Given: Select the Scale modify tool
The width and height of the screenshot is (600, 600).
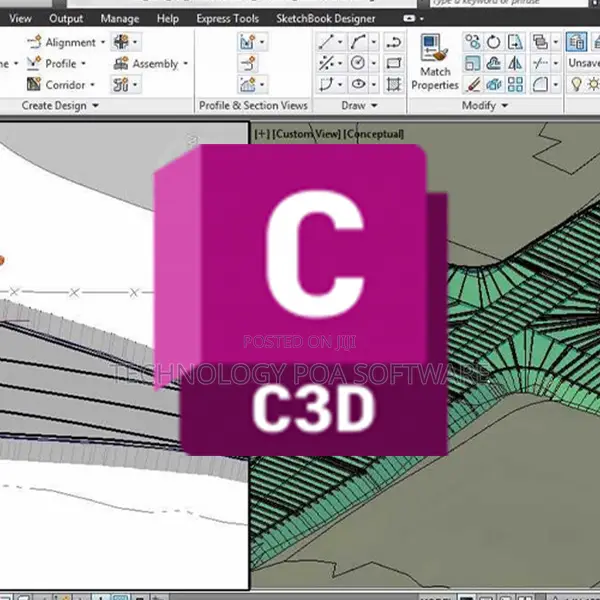Looking at the screenshot, I should tap(472, 63).
